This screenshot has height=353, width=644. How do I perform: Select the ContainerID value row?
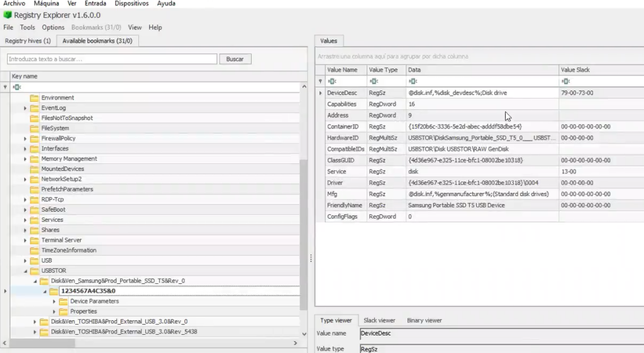click(x=479, y=127)
